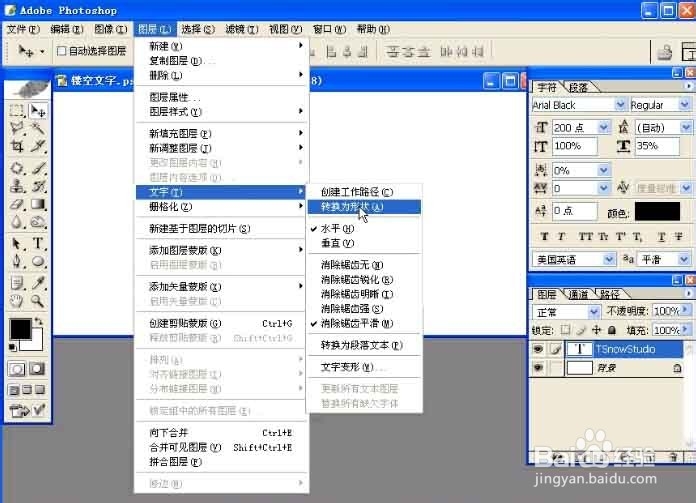Open 平滑 anti-aliasing dropdown
The height and width of the screenshot is (503, 696).
tap(684, 259)
